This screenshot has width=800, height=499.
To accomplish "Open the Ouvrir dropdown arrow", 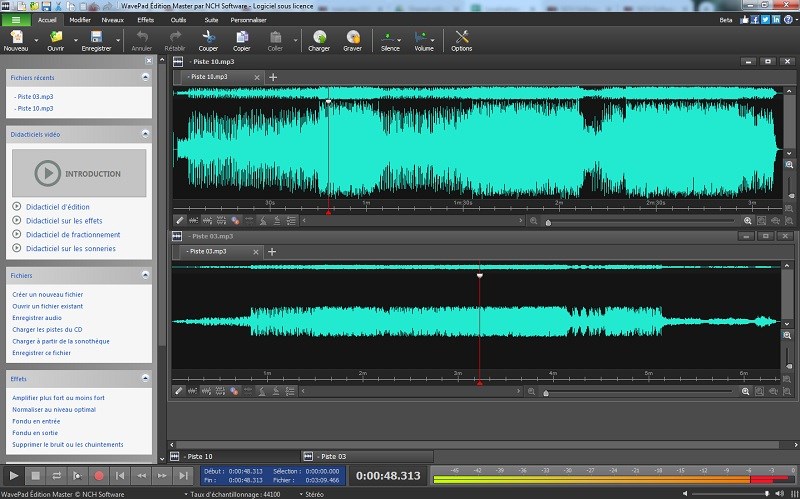I will tap(76, 40).
